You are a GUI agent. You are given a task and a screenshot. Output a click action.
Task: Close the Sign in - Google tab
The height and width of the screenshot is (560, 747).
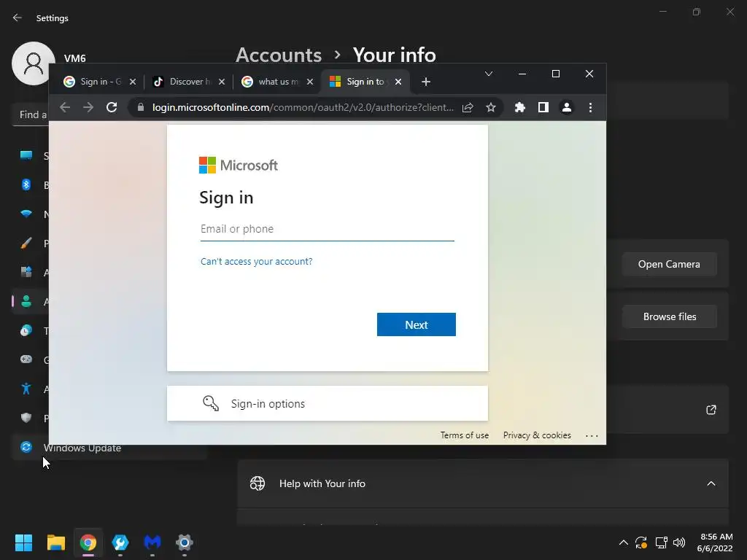133,82
